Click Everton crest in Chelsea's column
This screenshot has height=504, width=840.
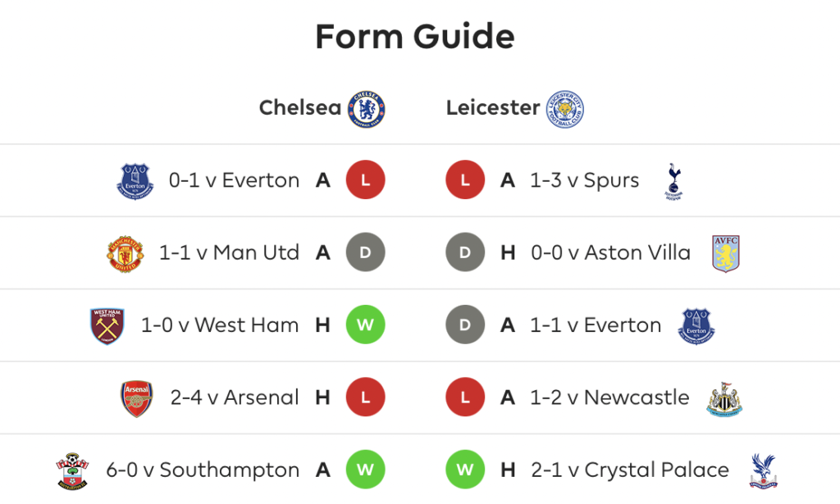pyautogui.click(x=135, y=181)
